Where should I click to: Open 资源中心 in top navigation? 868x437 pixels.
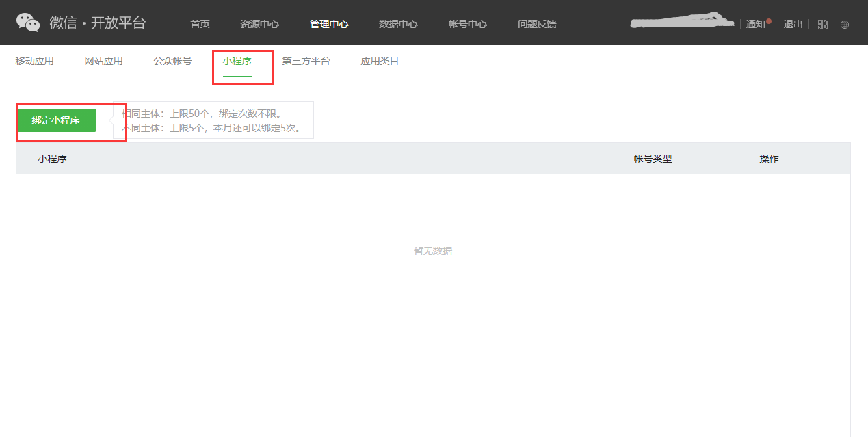click(259, 24)
